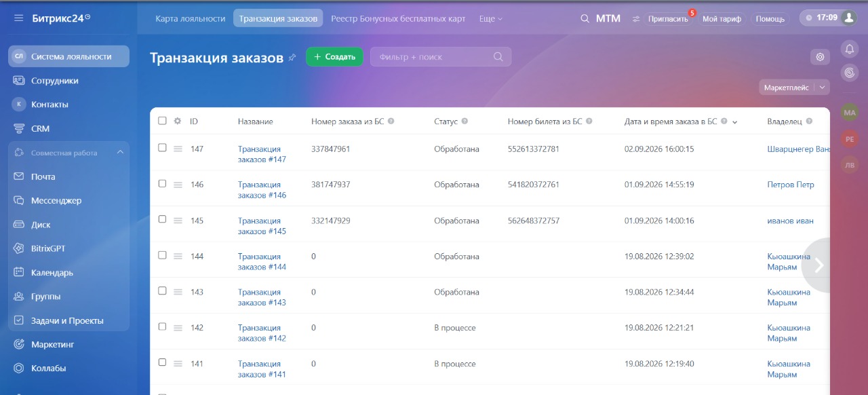This screenshot has height=395, width=868.
Task: Tick the checkbox for row ID 145
Action: click(x=162, y=220)
